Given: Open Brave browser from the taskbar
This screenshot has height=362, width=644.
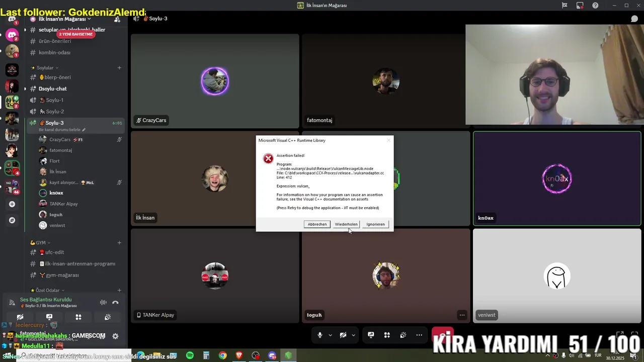Looking at the screenshot, I should [x=239, y=355].
